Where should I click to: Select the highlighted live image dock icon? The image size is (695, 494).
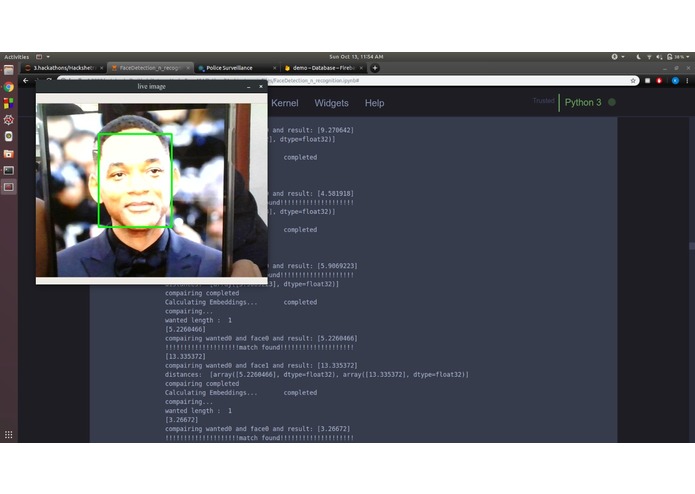click(8, 187)
